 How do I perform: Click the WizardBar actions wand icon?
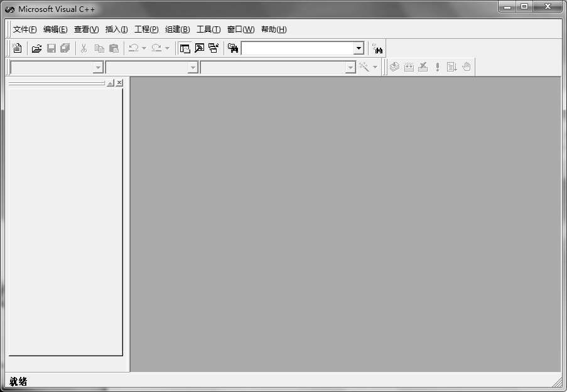pyautogui.click(x=364, y=67)
